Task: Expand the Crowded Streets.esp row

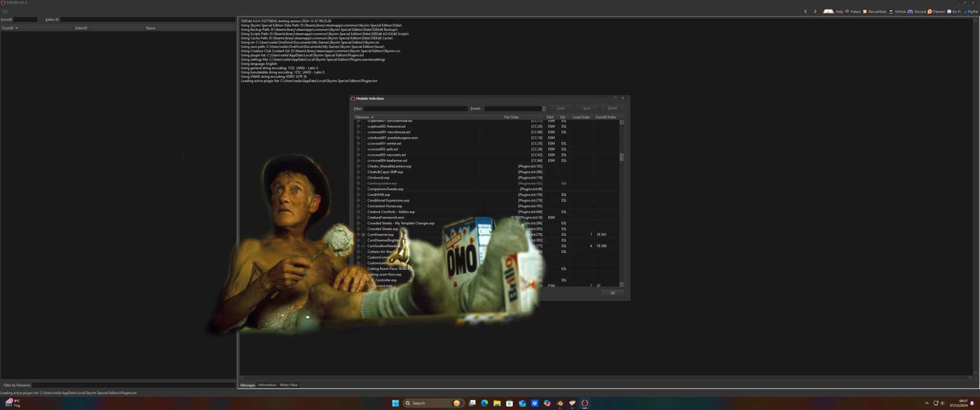Action: coord(358,229)
